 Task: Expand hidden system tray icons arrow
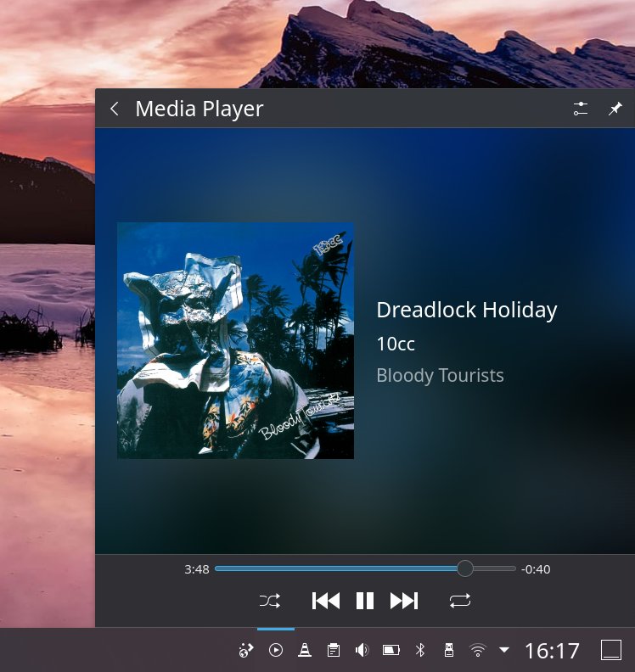[x=504, y=650]
